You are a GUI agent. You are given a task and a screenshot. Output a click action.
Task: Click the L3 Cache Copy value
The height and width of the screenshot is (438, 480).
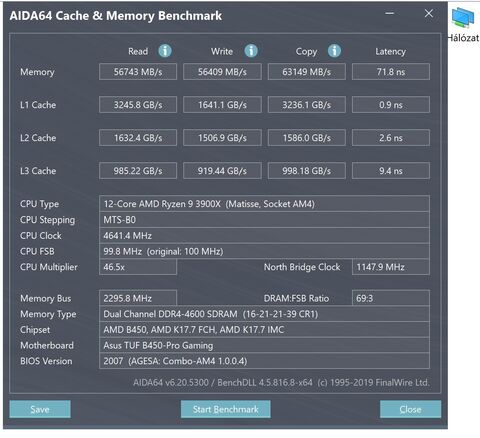click(x=307, y=171)
